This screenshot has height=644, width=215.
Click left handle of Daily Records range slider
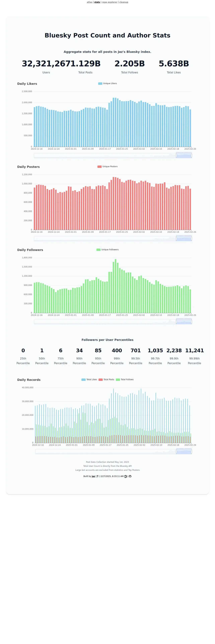(176, 452)
